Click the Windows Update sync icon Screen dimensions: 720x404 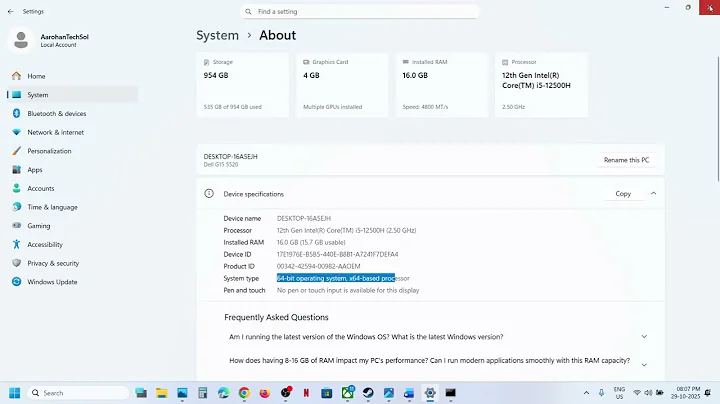point(17,282)
